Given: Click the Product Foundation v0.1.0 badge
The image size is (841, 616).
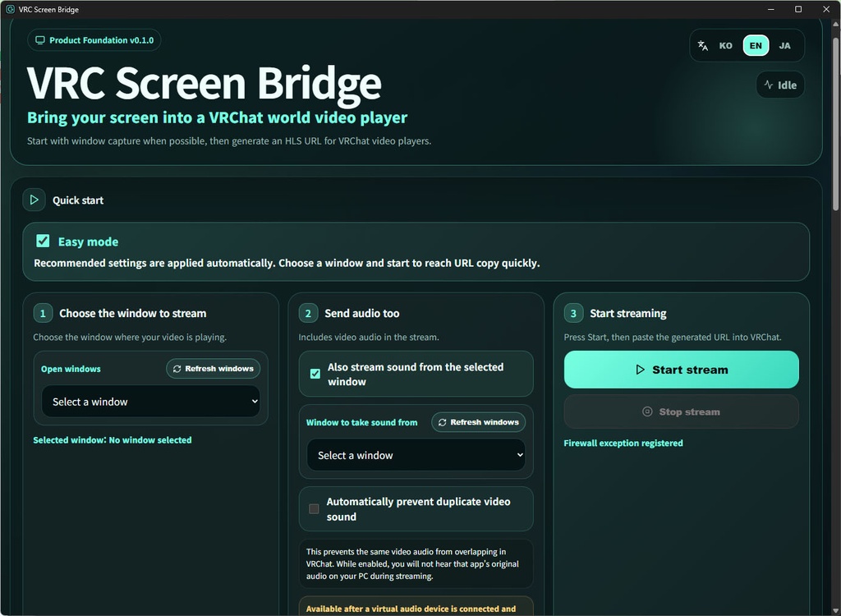Looking at the screenshot, I should 94,40.
